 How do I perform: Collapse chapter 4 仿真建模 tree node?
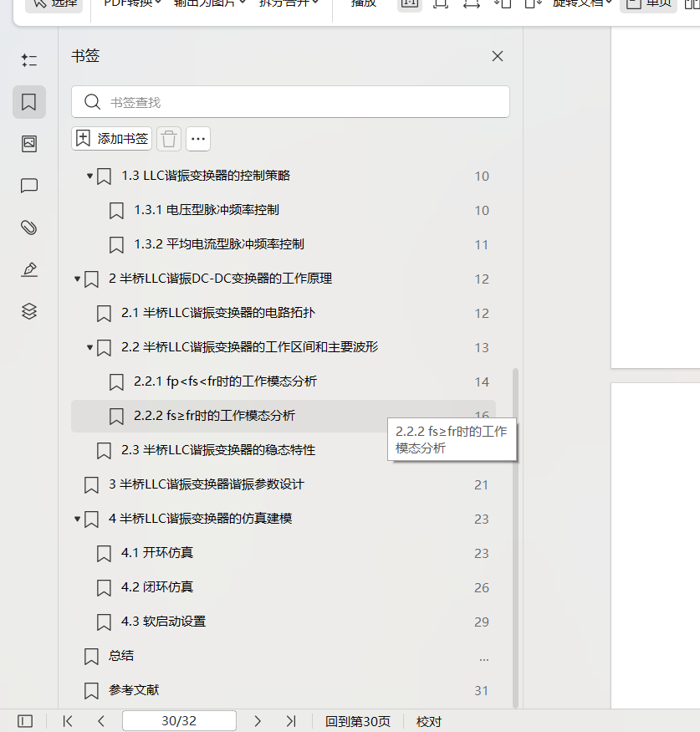point(78,519)
